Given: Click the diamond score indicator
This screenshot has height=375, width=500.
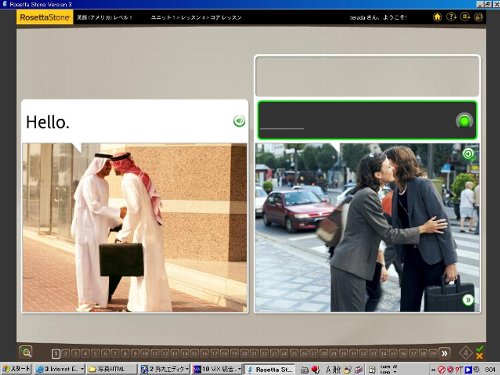Looking at the screenshot, I should point(466,353).
